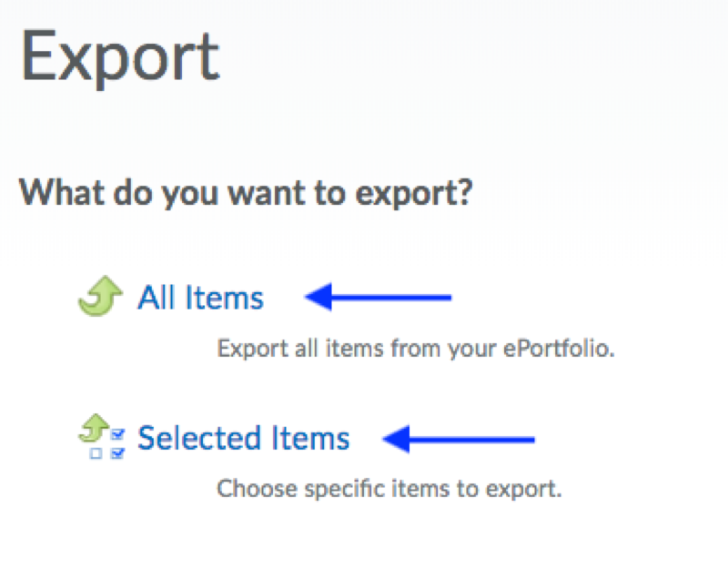
Task: Click the word "All" in the All Items link
Action: pyautogui.click(x=156, y=298)
